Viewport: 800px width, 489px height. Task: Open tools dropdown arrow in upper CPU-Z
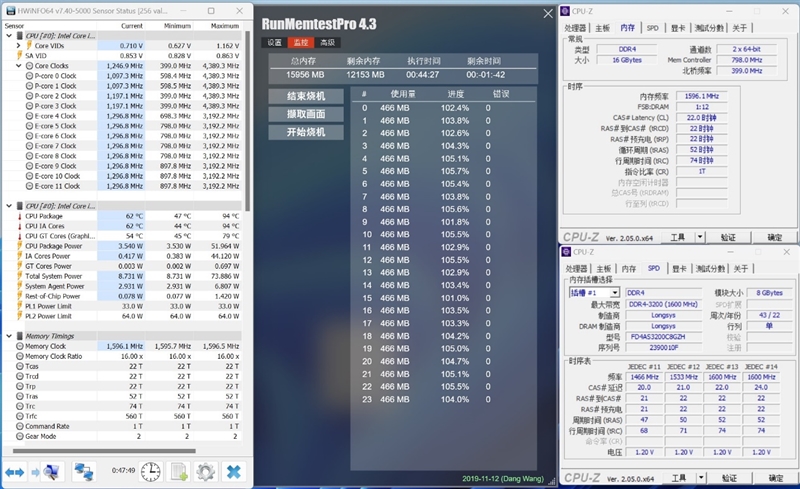(x=700, y=237)
